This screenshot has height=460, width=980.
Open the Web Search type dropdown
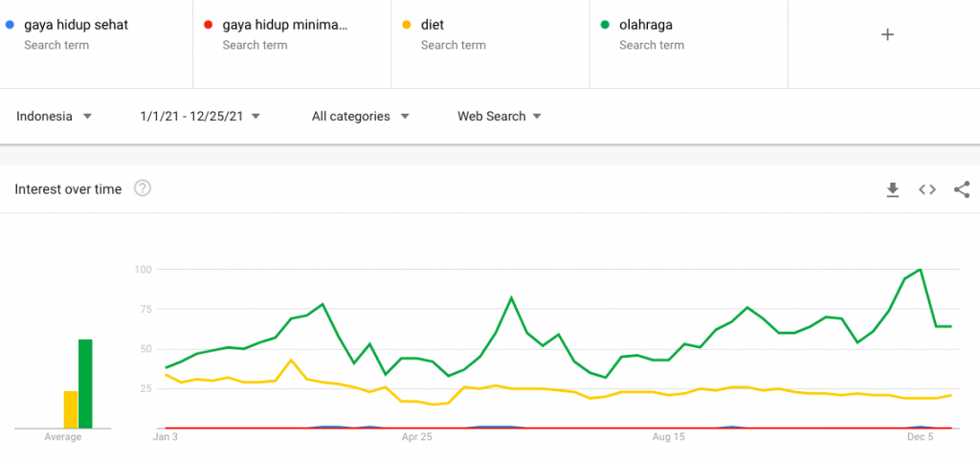click(x=499, y=117)
